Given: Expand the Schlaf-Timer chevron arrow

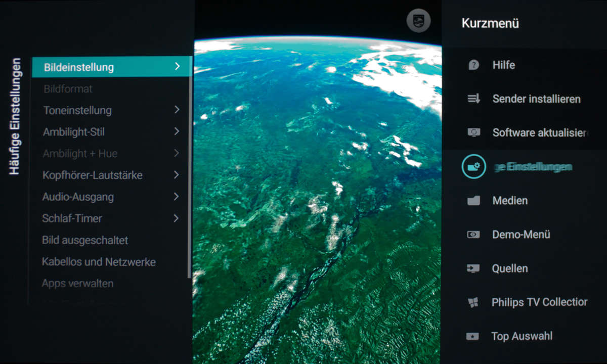Looking at the screenshot, I should click(177, 218).
